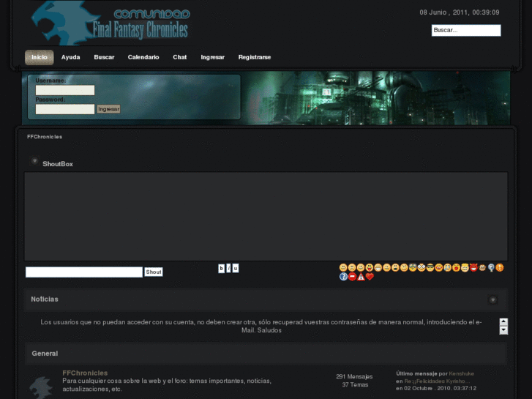Insert the blue lightbulb emoticon
The width and height of the screenshot is (532, 399).
pos(491,267)
